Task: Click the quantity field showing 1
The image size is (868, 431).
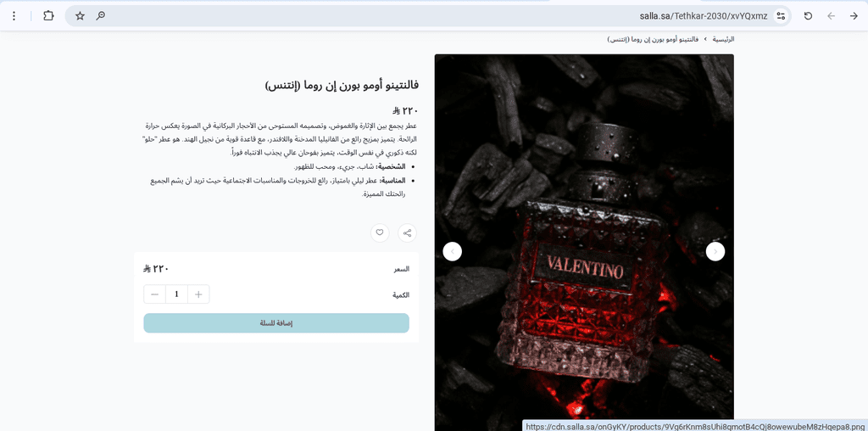Action: coord(176,294)
